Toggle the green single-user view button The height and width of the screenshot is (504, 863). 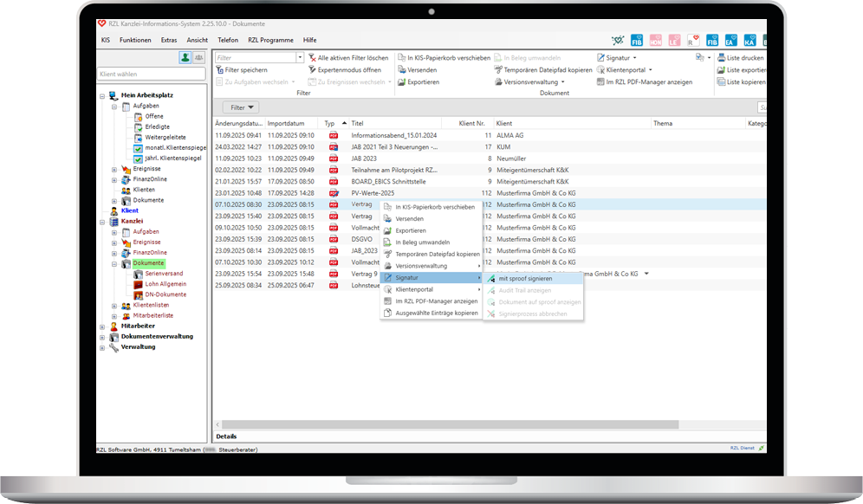185,57
